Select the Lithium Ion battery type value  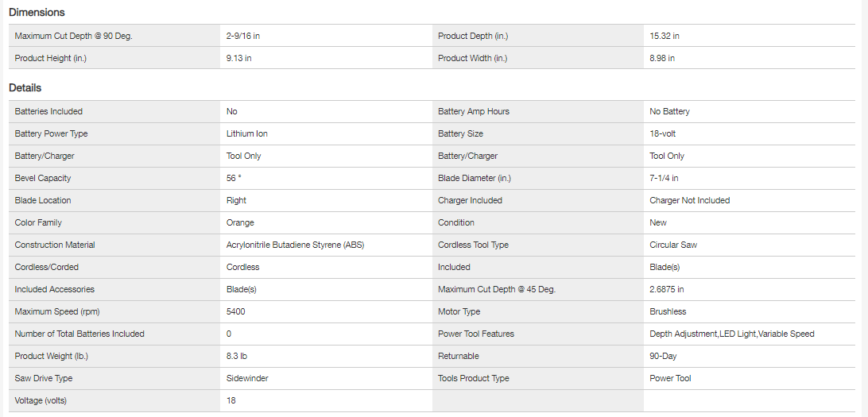click(x=246, y=133)
